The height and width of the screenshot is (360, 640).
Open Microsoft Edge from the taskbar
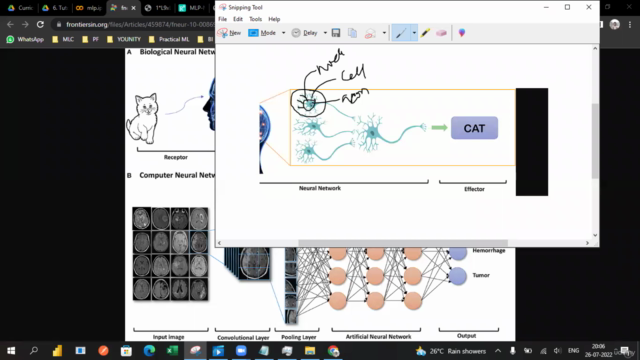(149, 351)
